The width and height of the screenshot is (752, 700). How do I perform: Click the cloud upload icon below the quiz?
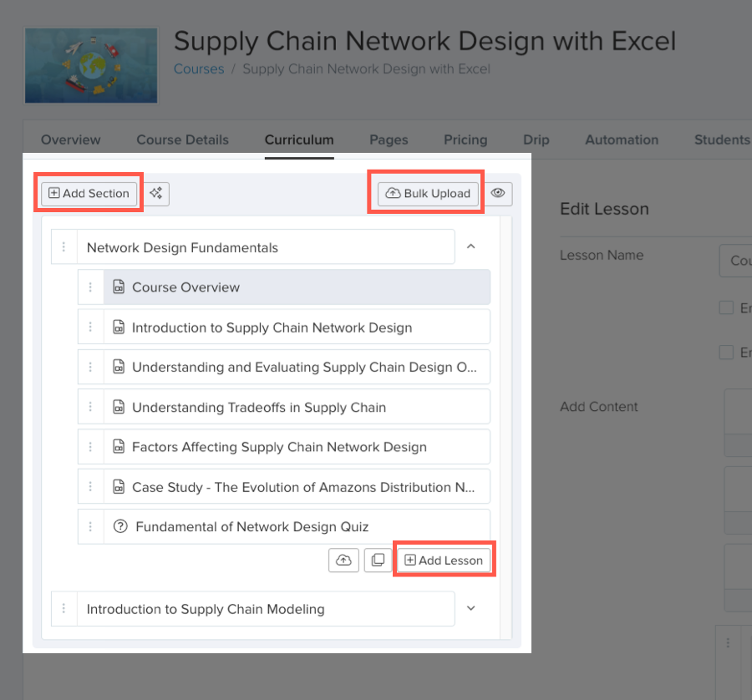point(343,560)
